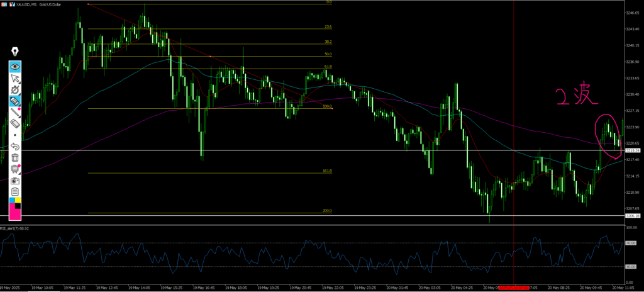Click the Fibonacci 100.0 level label
Viewport: 644px width, 292px height.
coord(327,106)
